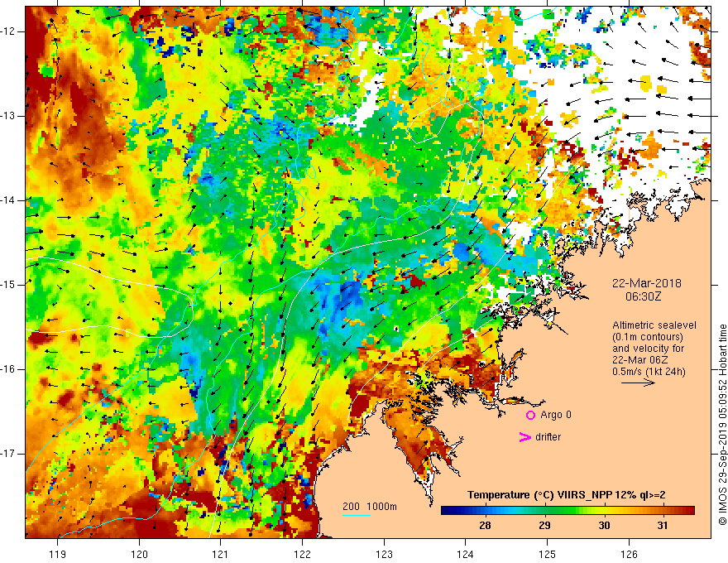Click the dark red end of colorbar
Screen dimensions: 728x563
click(x=692, y=511)
